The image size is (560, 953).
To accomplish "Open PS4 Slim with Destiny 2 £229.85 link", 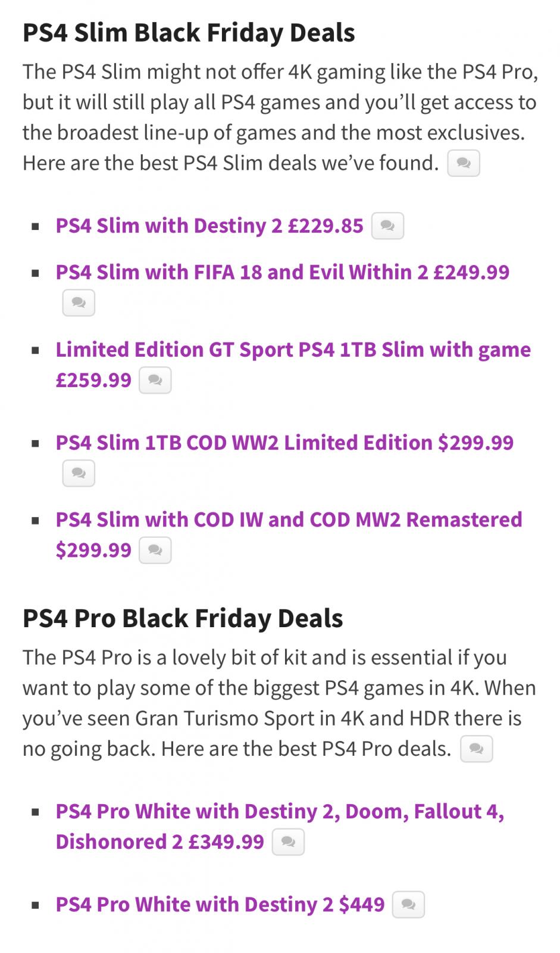I will [x=209, y=226].
